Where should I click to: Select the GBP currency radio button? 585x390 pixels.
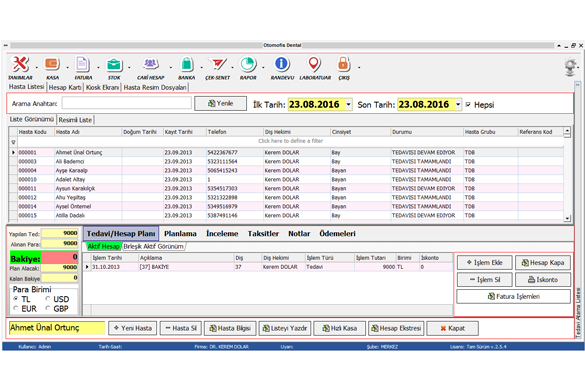click(48, 308)
